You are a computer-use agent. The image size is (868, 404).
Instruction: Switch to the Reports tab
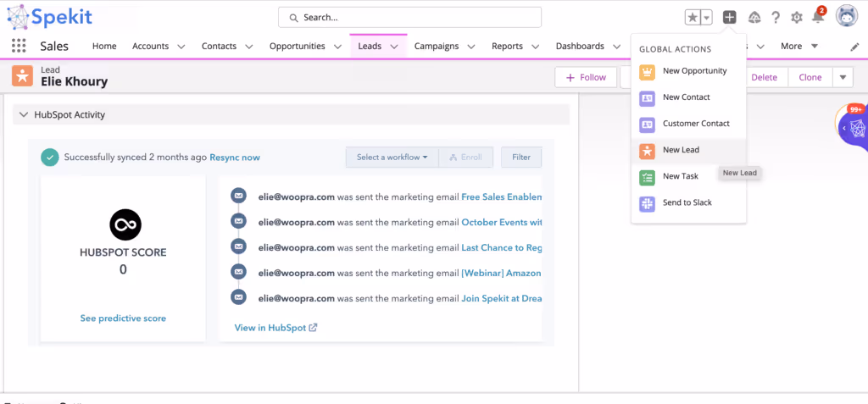coord(507,46)
